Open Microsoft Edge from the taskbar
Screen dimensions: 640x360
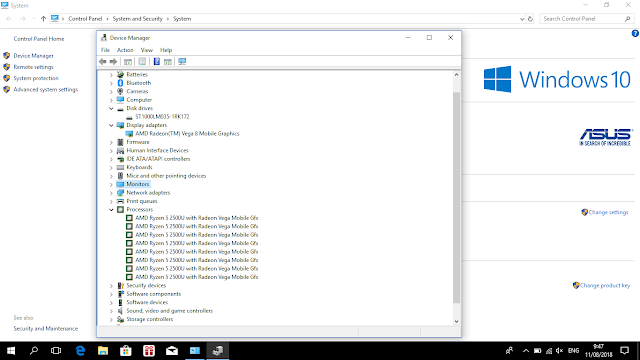pos(80,351)
